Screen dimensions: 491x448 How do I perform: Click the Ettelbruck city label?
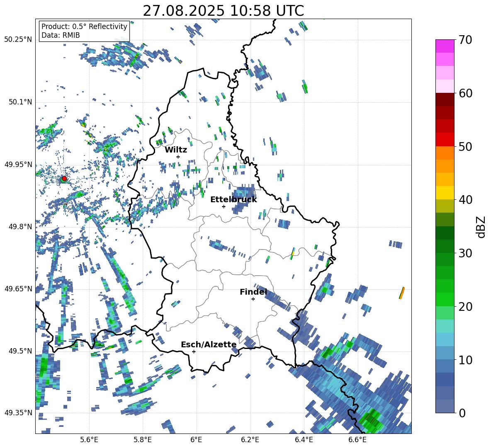coord(233,200)
